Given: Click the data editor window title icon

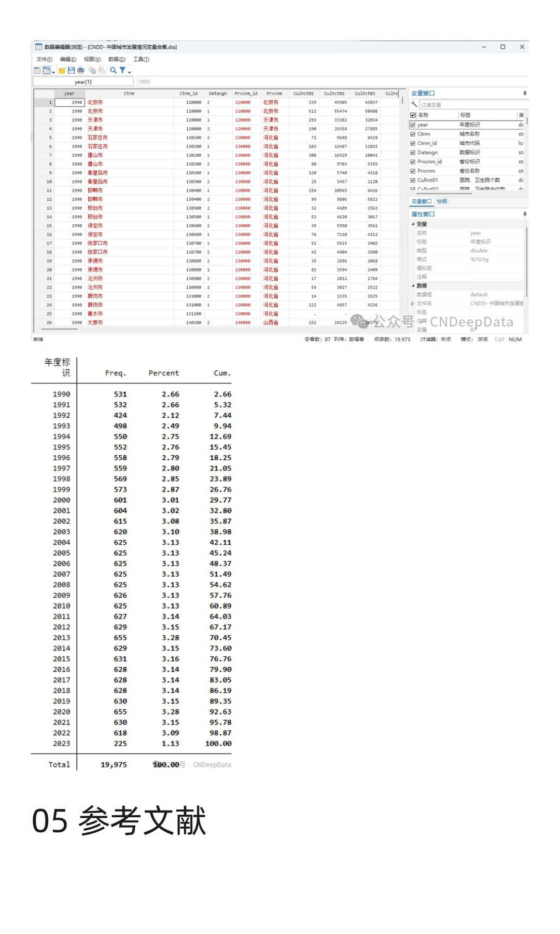Looking at the screenshot, I should [38, 47].
